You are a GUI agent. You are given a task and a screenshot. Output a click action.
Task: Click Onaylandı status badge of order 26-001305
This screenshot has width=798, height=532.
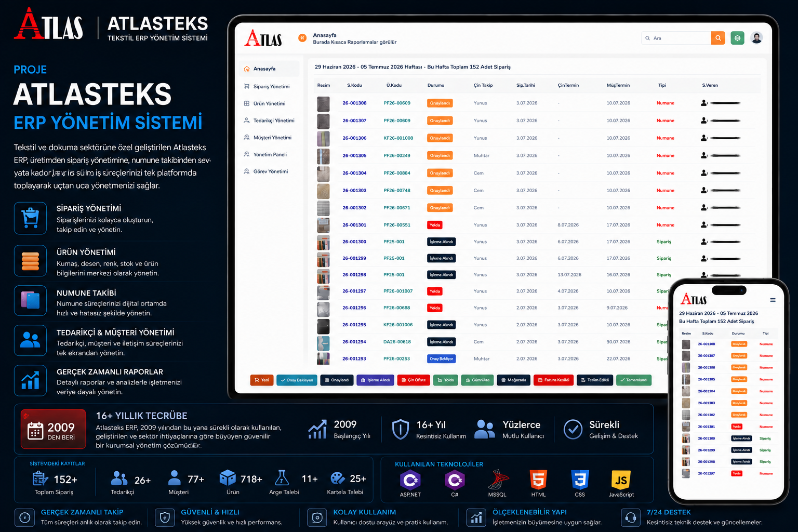click(440, 155)
